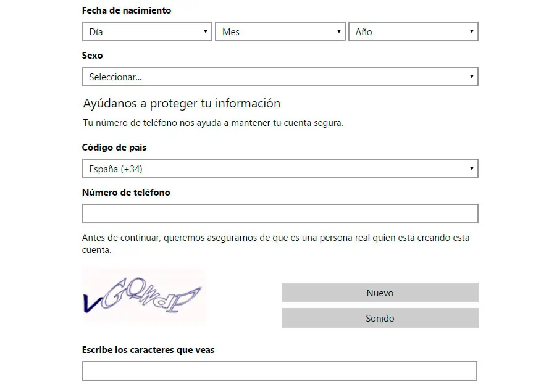Image resolution: width=549 pixels, height=392 pixels.
Task: Click the 'Tu número de teléfono nos ayuda' text
Action: click(213, 123)
